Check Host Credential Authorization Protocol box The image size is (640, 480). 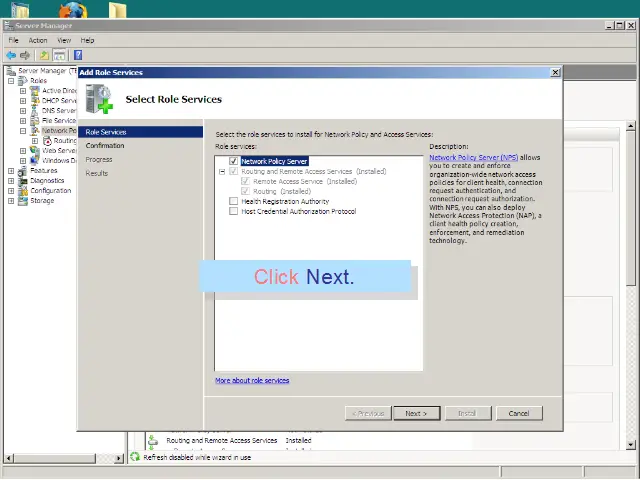click(234, 211)
